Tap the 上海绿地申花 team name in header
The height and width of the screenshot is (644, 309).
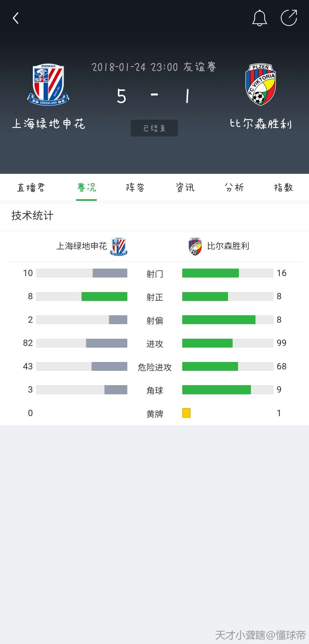coord(49,124)
